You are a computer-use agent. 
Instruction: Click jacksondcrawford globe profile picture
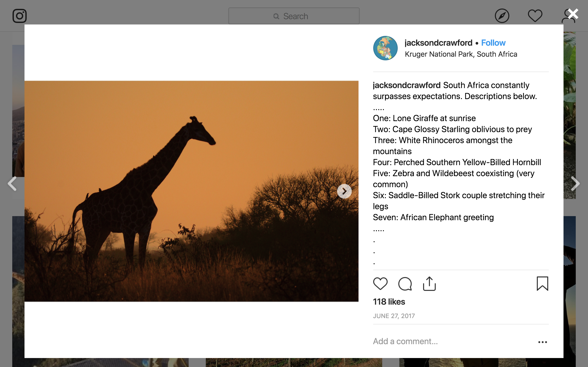[385, 48]
